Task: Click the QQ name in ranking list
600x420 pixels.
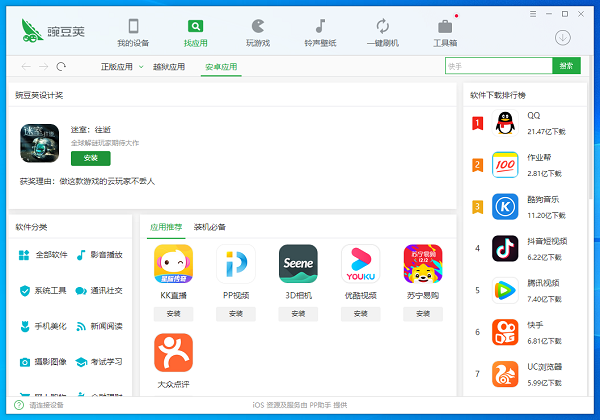Action: tap(534, 116)
